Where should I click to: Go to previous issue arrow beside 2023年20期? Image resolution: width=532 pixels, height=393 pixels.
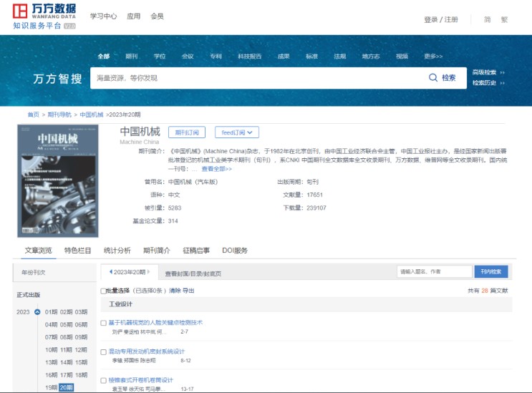(x=110, y=271)
